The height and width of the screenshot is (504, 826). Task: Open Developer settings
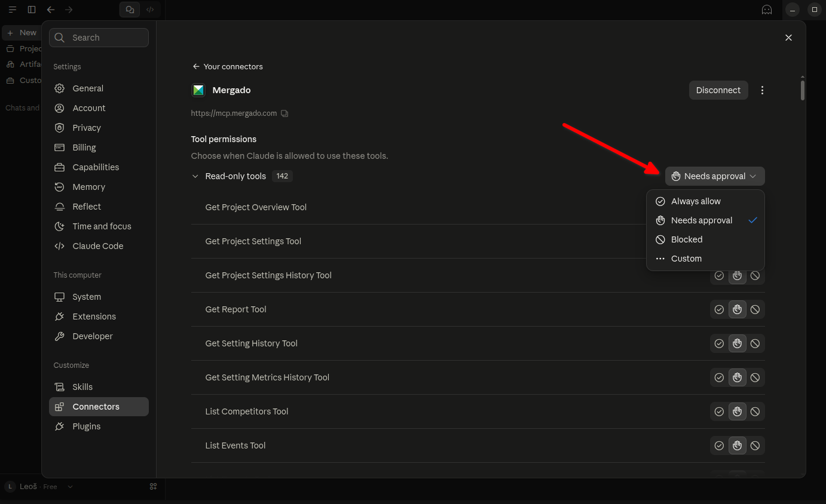click(99, 336)
